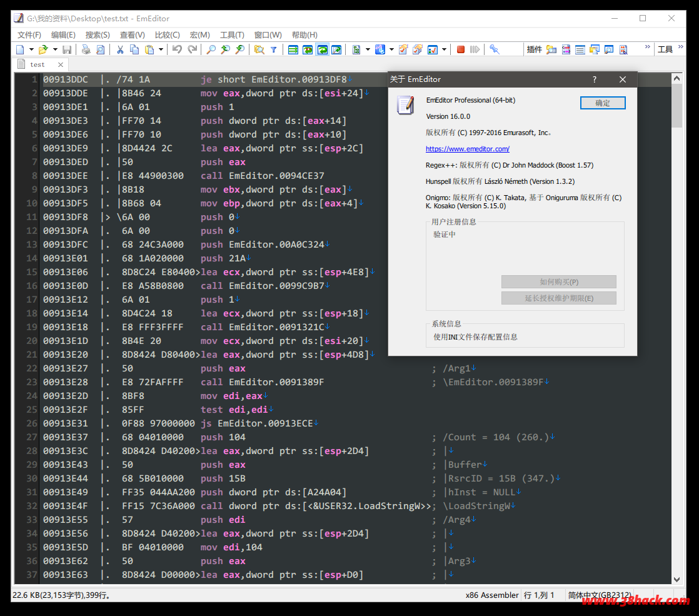
Task: Click line number 20 in the gutter
Action: coord(32,341)
